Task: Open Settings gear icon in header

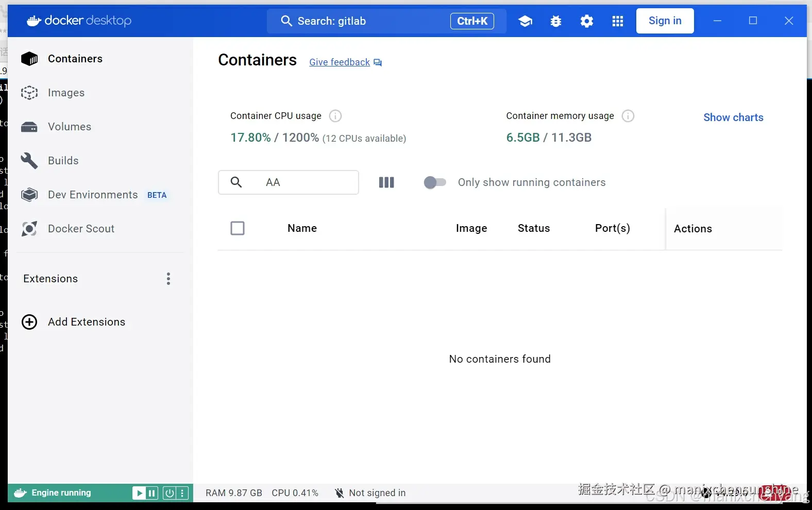Action: 587,21
